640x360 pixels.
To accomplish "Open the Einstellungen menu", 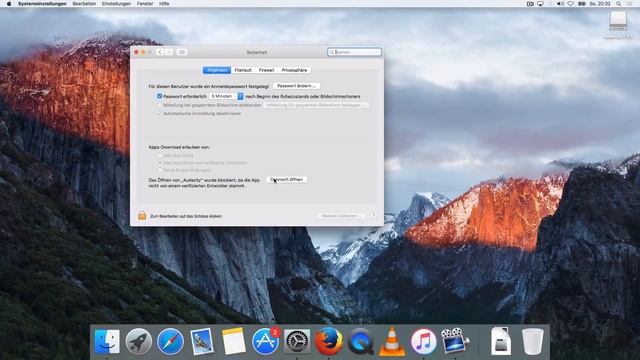I will 116,4.
